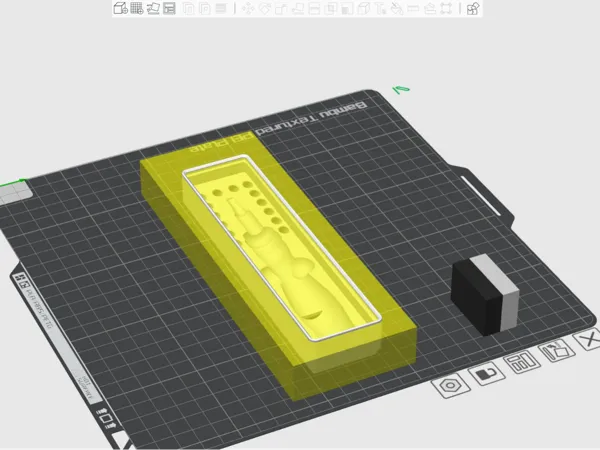Click the Arrange all objects icon
Image resolution: width=600 pixels, height=450 pixels.
(x=169, y=8)
